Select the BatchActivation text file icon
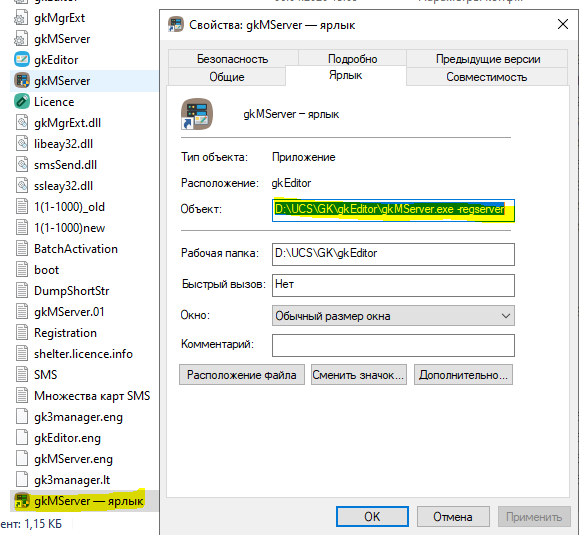This screenshot has height=535, width=579. 22,248
